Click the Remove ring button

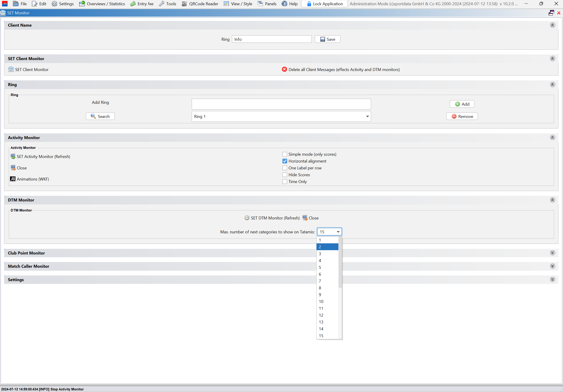pyautogui.click(x=462, y=116)
